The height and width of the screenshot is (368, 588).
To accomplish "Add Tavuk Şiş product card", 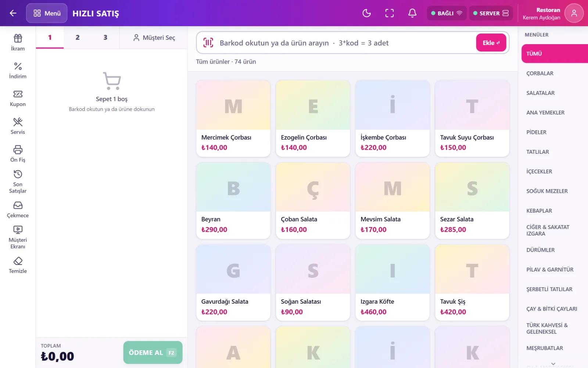I will (x=472, y=283).
